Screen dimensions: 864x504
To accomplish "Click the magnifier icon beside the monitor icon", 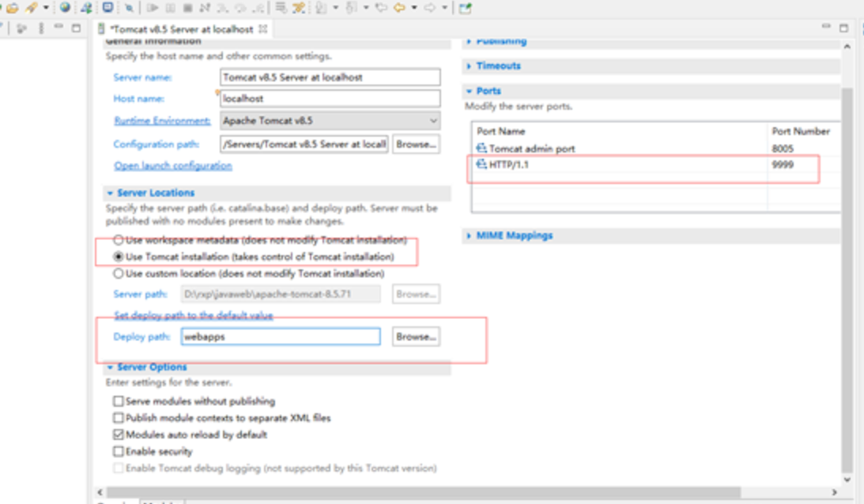I will [x=129, y=8].
